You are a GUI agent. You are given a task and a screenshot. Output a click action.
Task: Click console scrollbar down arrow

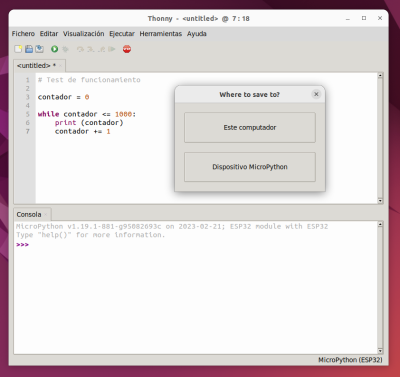pyautogui.click(x=380, y=351)
